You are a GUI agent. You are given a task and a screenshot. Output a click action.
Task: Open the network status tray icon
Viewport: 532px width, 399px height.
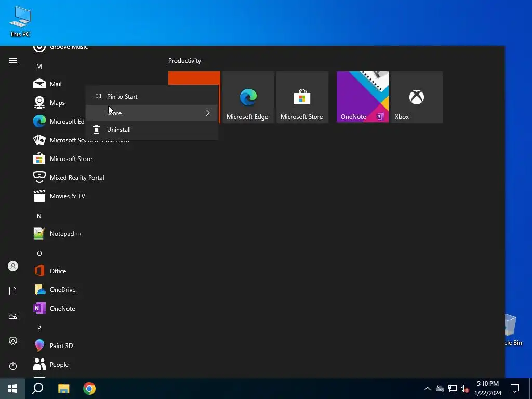pyautogui.click(x=453, y=389)
